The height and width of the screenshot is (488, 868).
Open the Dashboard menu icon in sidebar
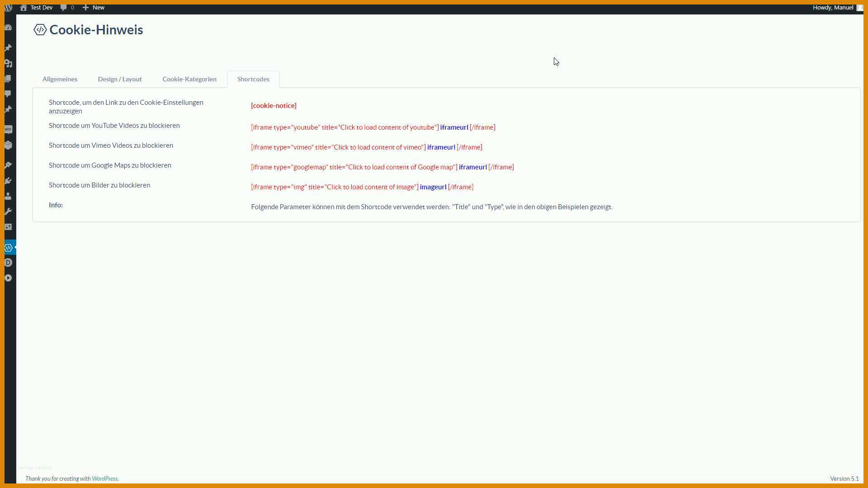coord(8,28)
